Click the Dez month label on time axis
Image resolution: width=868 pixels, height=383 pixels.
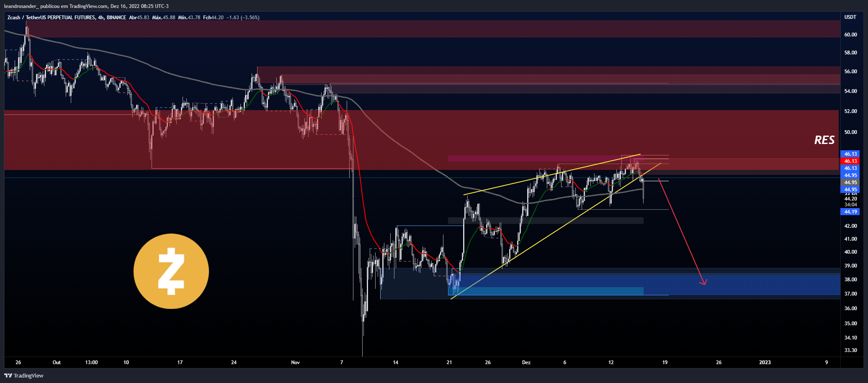[x=526, y=362]
